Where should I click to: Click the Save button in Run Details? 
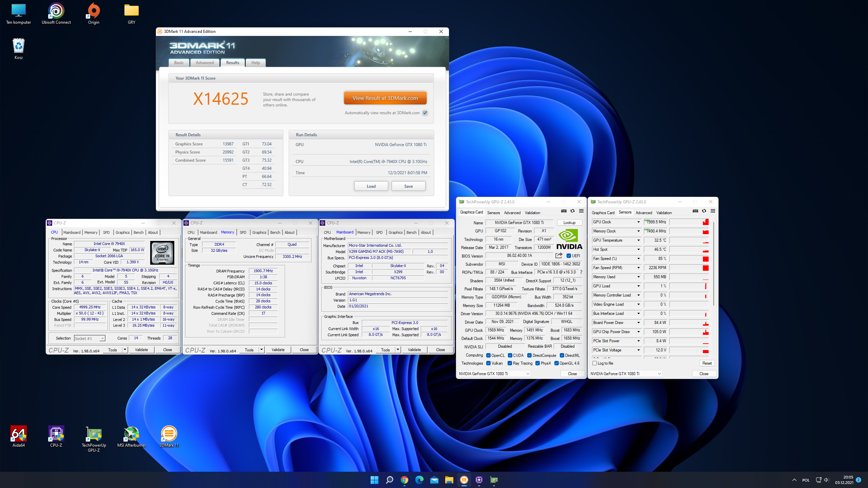408,186
